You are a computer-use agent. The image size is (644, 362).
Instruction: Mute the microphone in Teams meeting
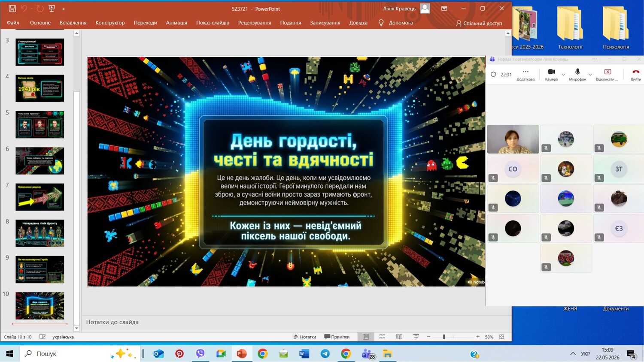click(577, 74)
